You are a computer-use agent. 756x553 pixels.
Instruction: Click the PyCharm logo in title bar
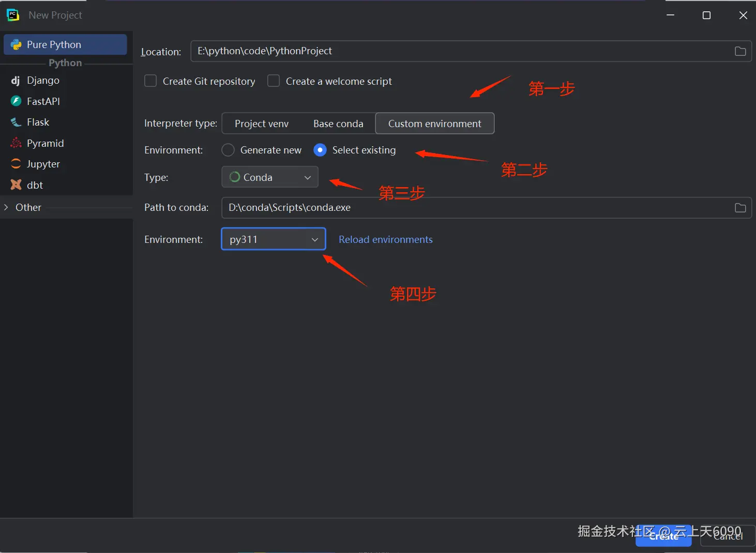click(x=13, y=15)
